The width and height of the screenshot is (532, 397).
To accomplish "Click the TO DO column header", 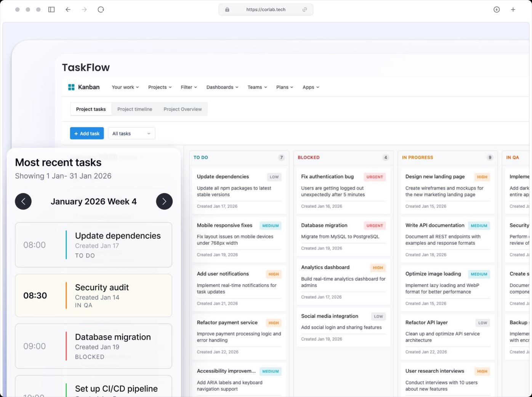I will [x=201, y=157].
